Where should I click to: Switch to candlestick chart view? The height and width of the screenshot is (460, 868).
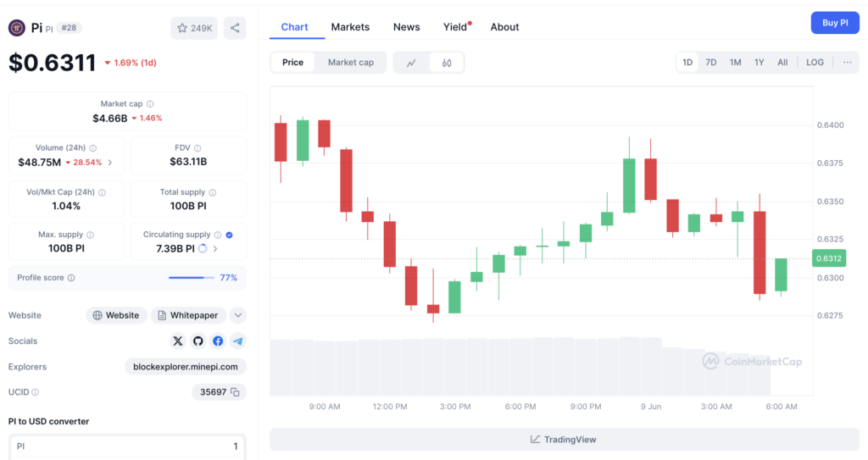click(446, 63)
